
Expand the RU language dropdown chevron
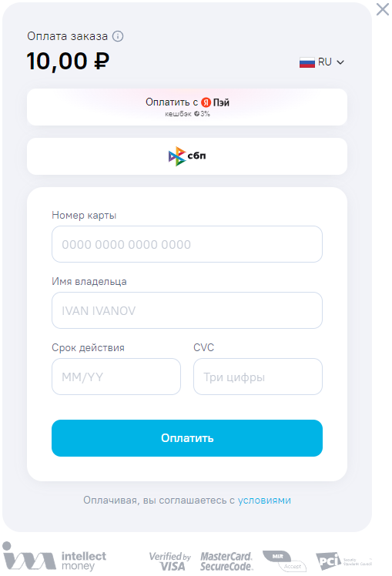tap(340, 62)
